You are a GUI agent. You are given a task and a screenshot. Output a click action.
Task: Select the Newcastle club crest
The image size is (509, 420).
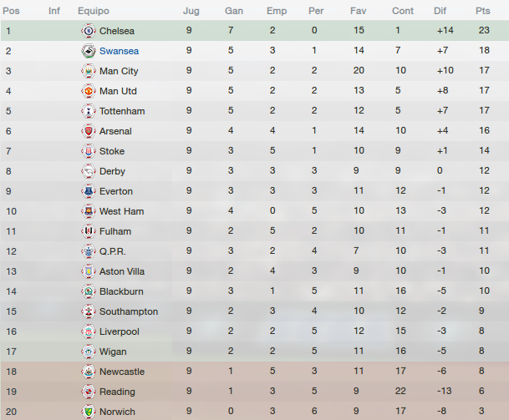coord(89,372)
